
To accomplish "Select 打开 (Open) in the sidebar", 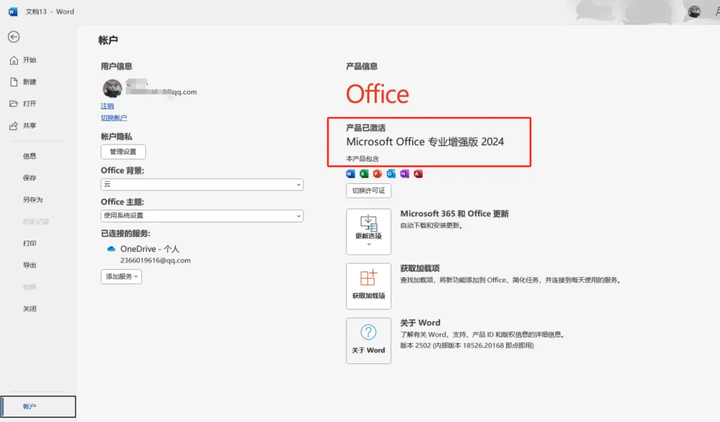I will click(x=29, y=103).
